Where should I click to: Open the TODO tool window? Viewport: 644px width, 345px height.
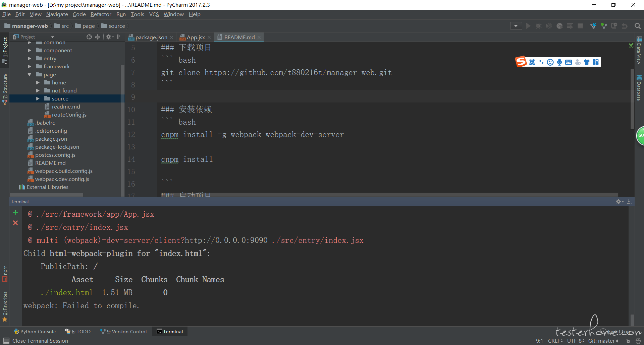coord(78,332)
